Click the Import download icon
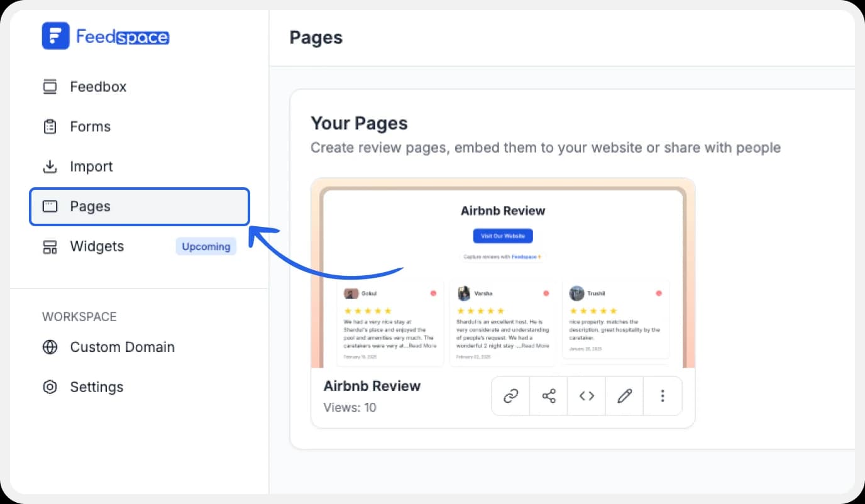This screenshot has width=865, height=504. [x=50, y=167]
